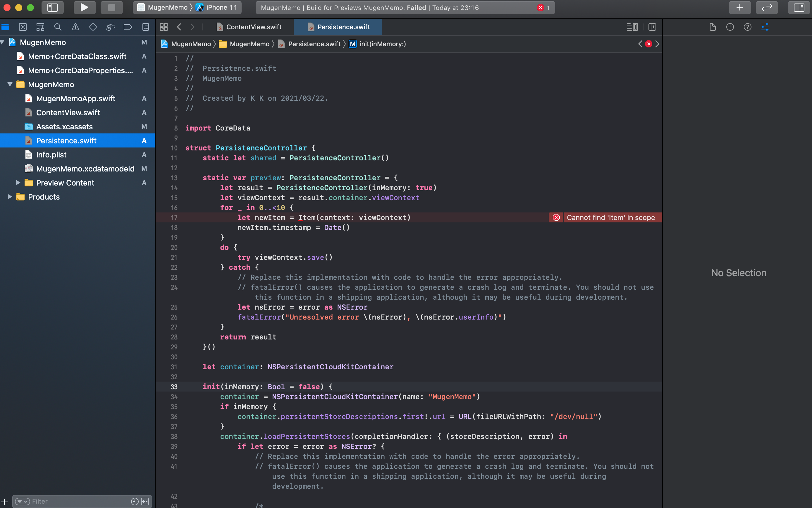Click 'import CoreData' on line 8
The height and width of the screenshot is (508, 812).
218,128
